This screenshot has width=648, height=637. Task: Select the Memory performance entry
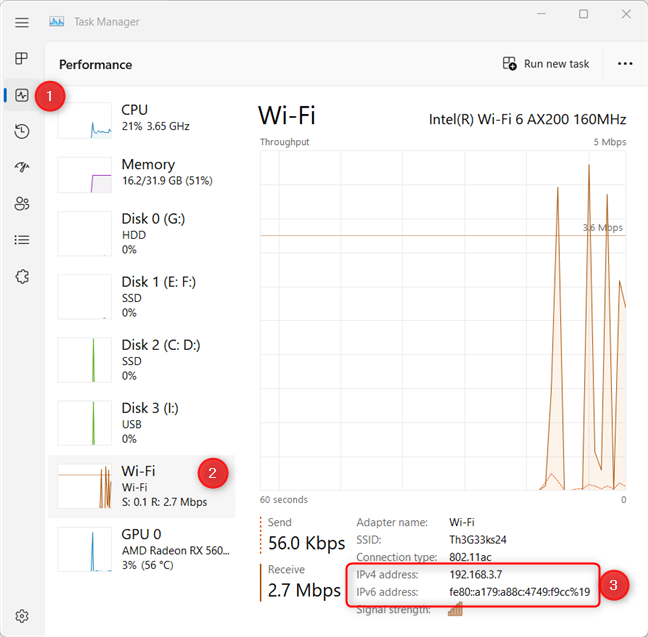(142, 175)
